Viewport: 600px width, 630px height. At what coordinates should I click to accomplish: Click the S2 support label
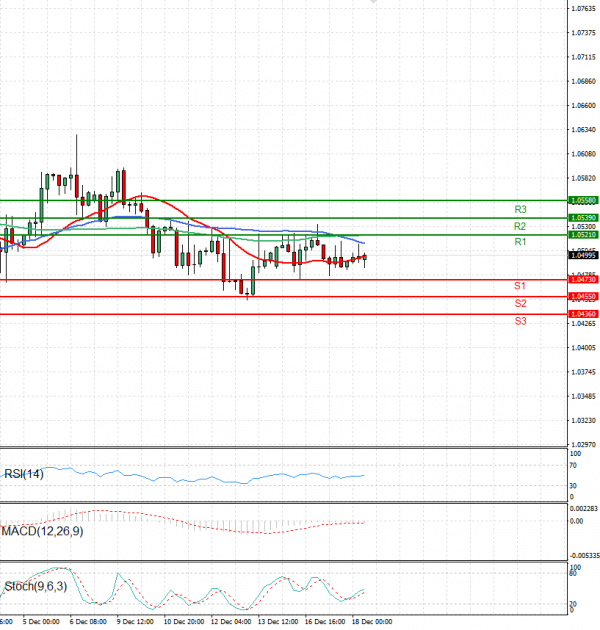[520, 303]
